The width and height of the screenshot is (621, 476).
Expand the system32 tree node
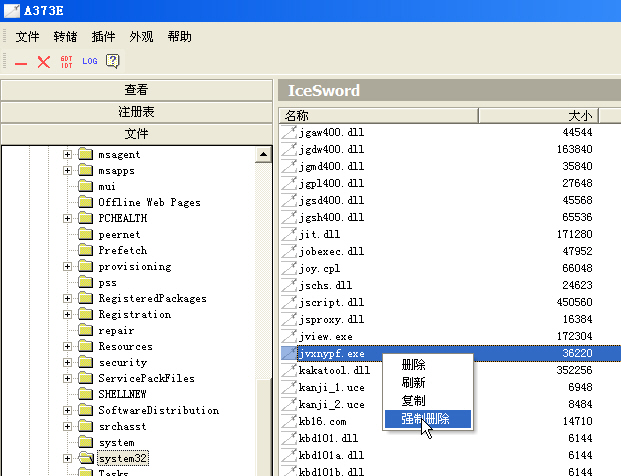pyautogui.click(x=67, y=458)
